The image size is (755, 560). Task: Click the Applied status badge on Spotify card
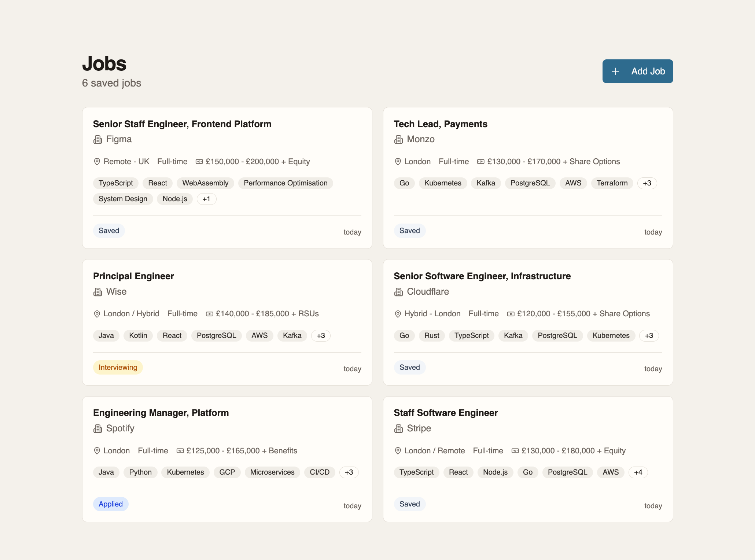[x=111, y=504]
